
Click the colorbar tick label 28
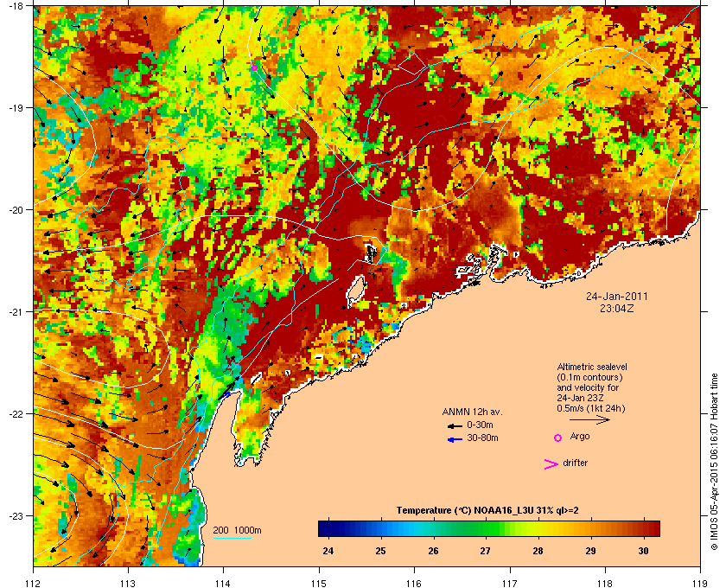[538, 552]
